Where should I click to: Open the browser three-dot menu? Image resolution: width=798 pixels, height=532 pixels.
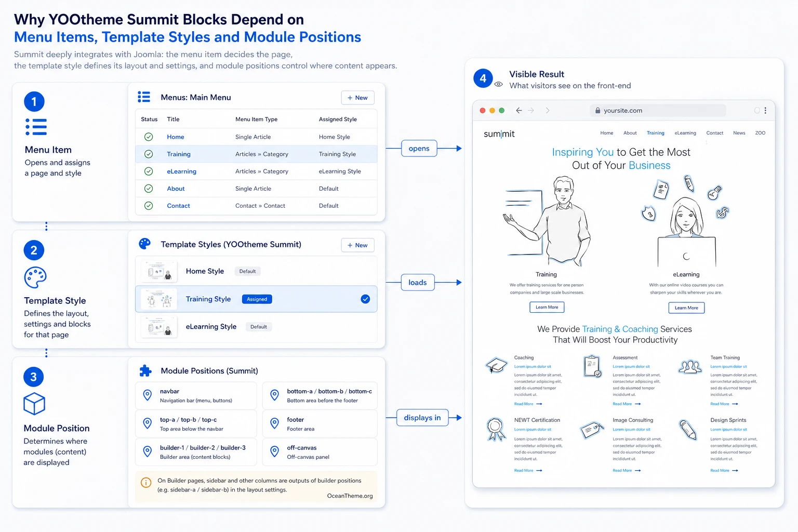click(x=765, y=110)
